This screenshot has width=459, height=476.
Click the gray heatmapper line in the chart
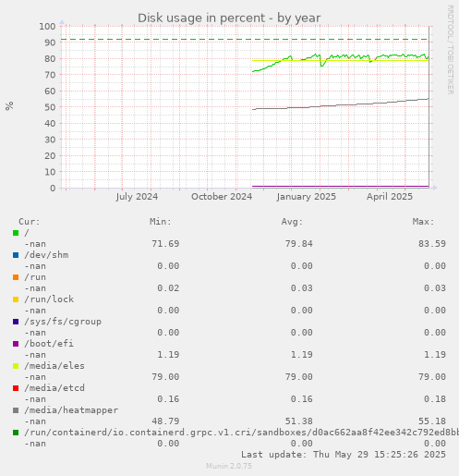(x=340, y=105)
